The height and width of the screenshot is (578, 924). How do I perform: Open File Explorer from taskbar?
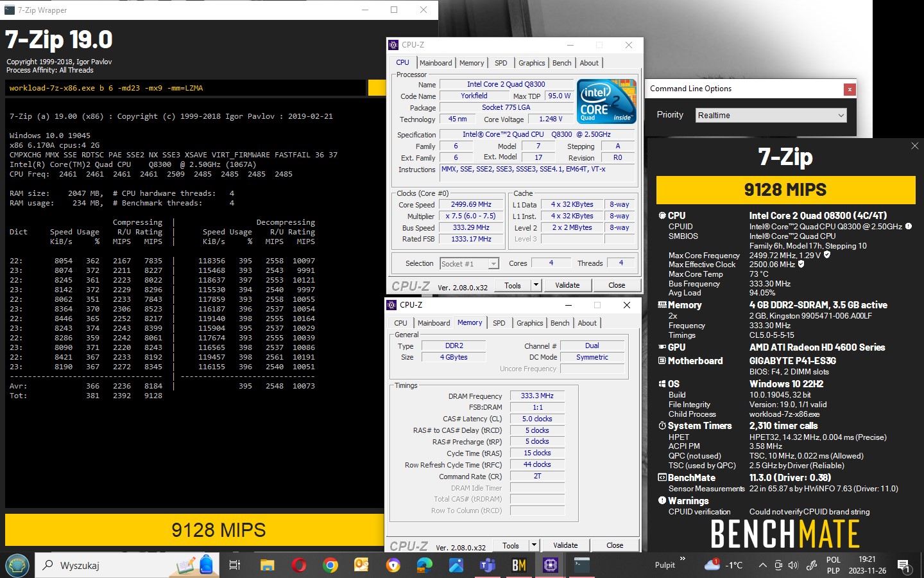pos(267,565)
